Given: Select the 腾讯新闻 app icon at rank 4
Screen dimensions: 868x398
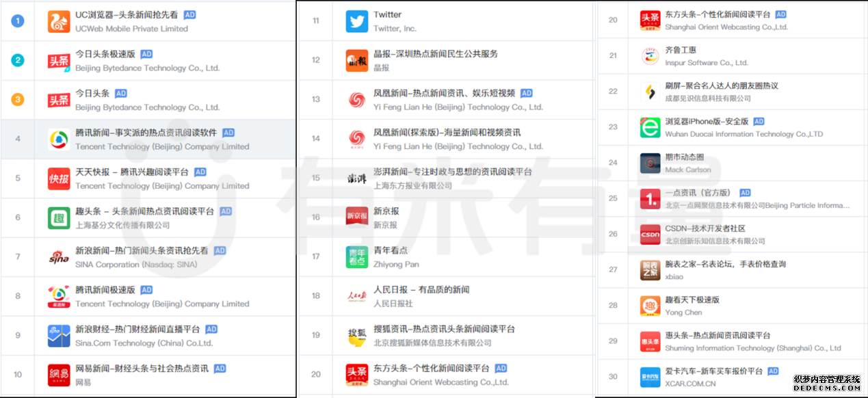Looking at the screenshot, I should (x=59, y=140).
